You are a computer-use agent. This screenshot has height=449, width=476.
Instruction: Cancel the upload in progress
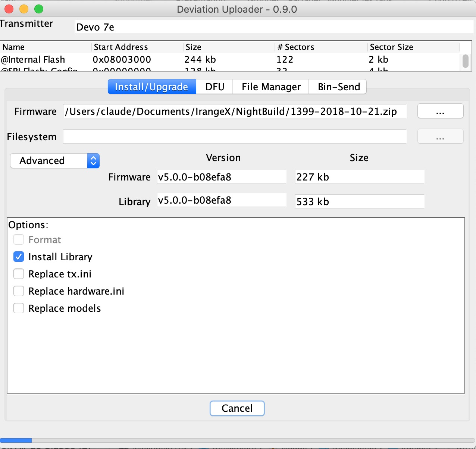click(237, 408)
